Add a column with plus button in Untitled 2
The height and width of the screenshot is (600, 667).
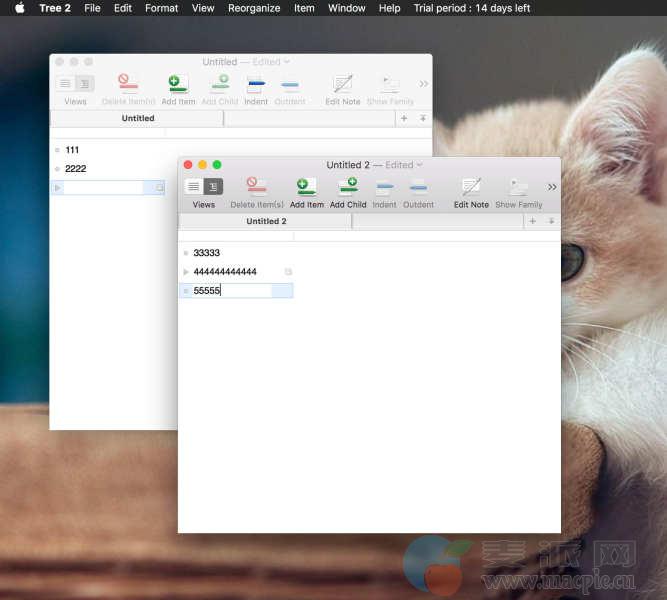coord(532,221)
